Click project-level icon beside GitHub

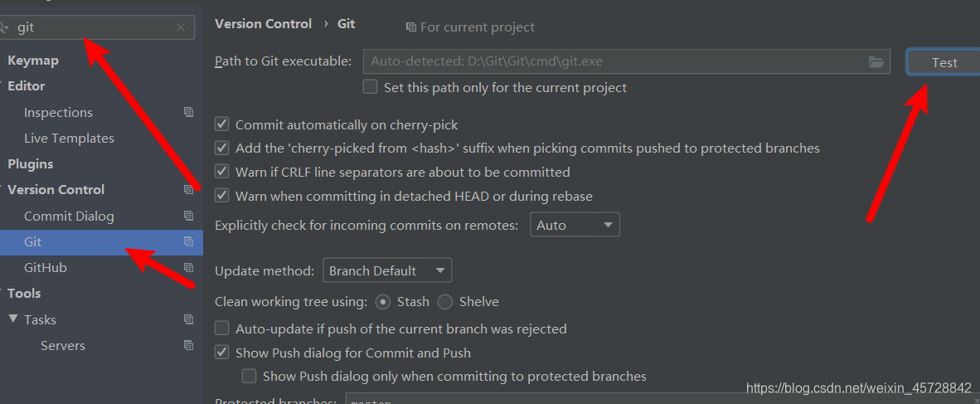coord(188,267)
